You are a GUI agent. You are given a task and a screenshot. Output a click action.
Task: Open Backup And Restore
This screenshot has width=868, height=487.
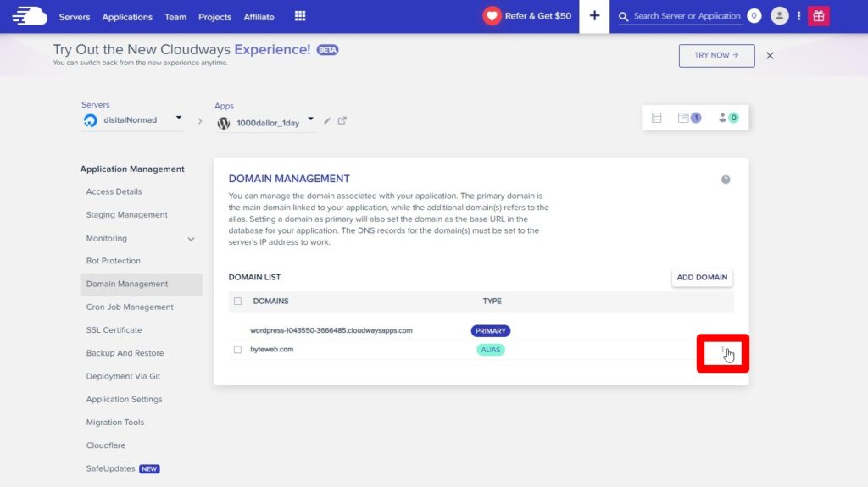click(125, 353)
